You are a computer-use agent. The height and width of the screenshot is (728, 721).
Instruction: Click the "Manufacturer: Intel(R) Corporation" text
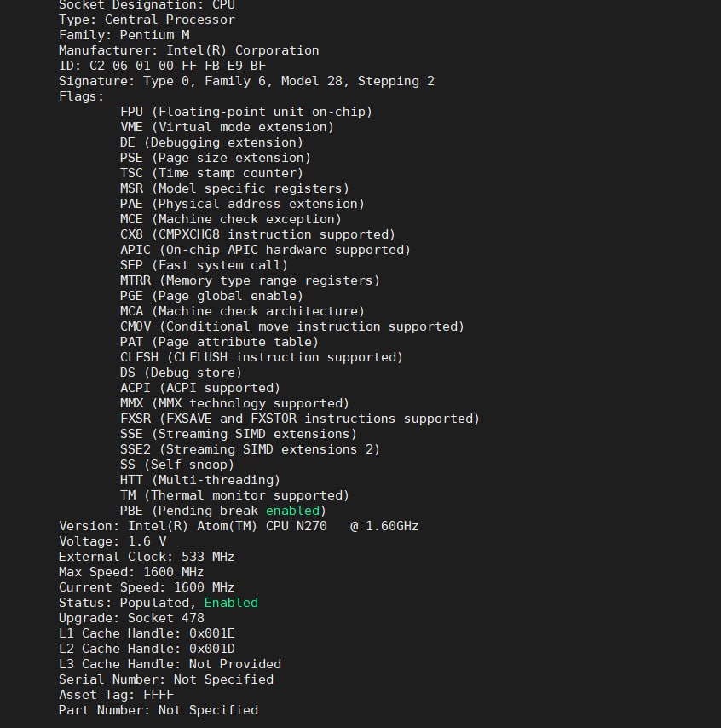tap(189, 50)
